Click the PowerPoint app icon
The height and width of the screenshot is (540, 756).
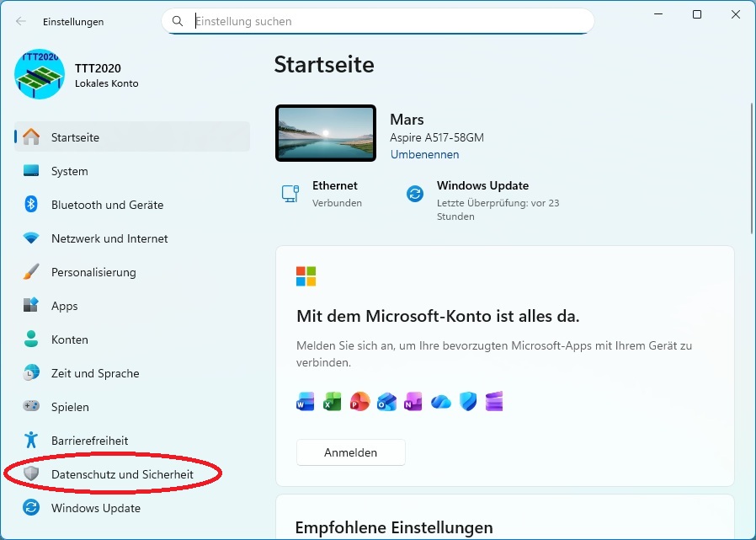click(359, 402)
